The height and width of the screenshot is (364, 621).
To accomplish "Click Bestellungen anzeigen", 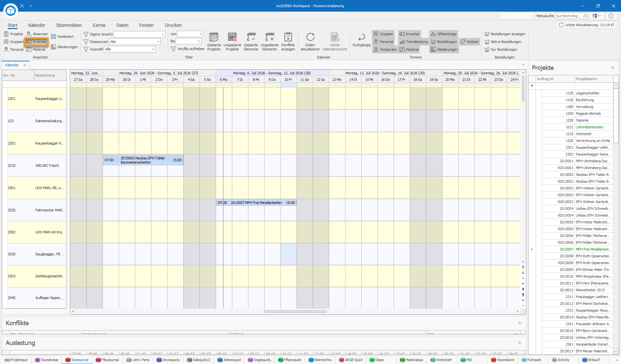I will pyautogui.click(x=505, y=34).
